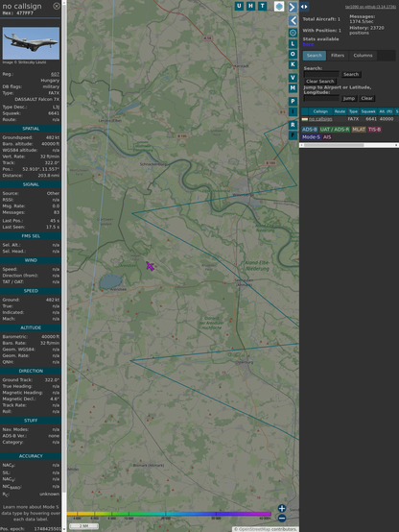Click the OpenStreetMap attribution link

(253, 529)
